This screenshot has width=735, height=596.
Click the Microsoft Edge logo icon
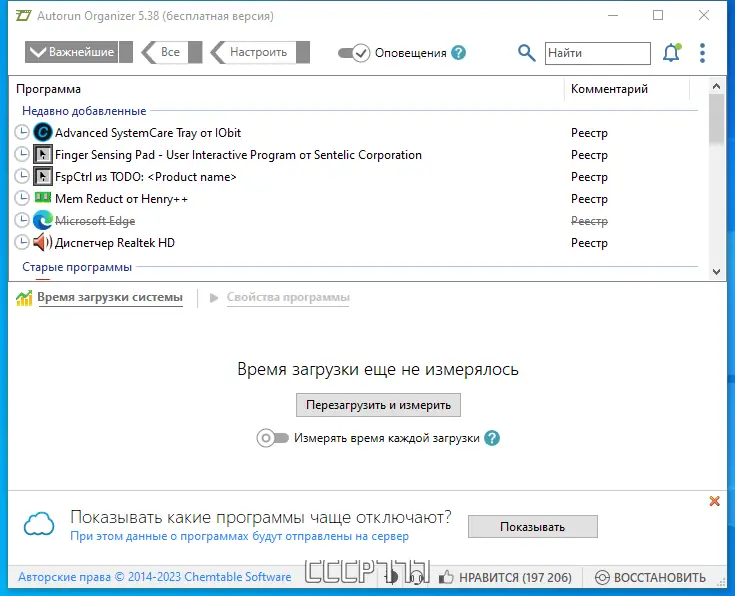(x=43, y=221)
